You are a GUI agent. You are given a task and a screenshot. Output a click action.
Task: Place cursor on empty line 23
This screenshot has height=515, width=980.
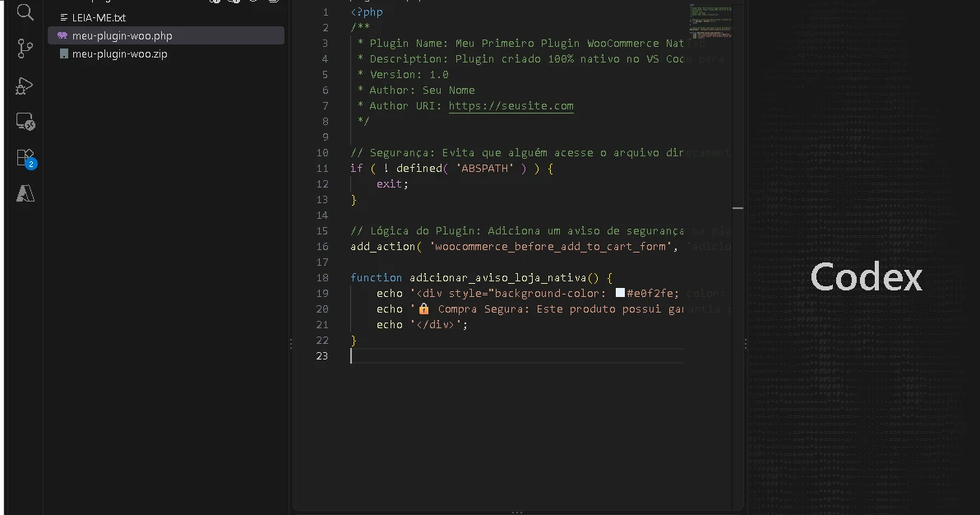516,355
